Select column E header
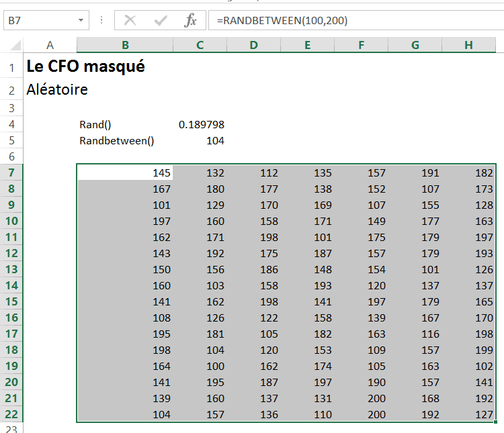Screen dimensions: 504x433 307,45
